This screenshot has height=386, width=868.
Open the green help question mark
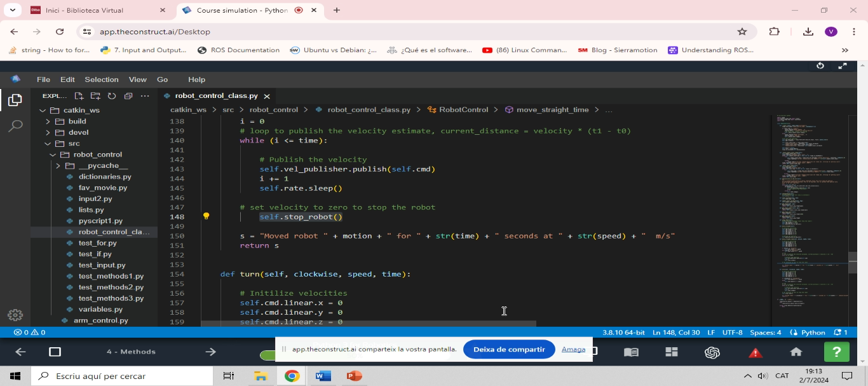coord(837,352)
